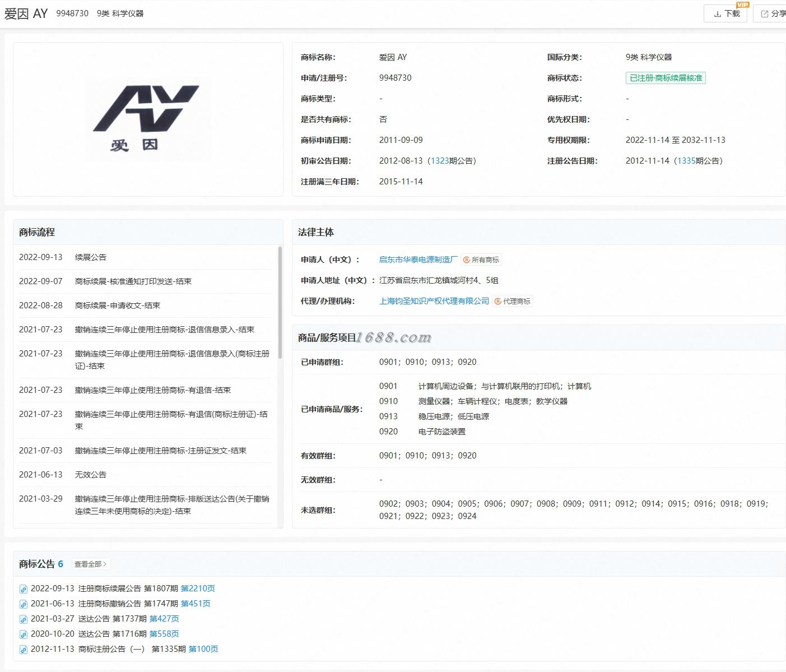Select the 2021-06-13 无效公告 process row
This screenshot has width=786, height=672.
pos(145,475)
